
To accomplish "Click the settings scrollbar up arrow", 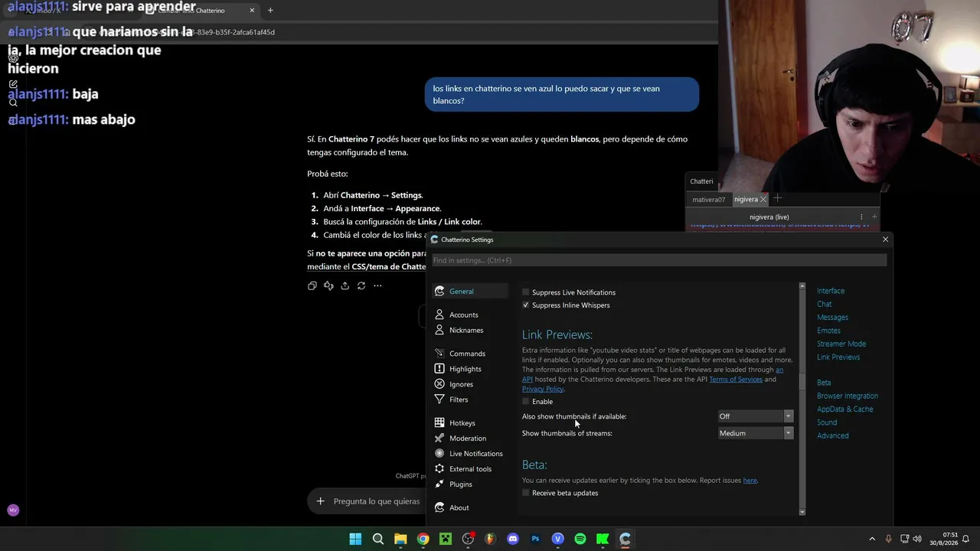I will [x=802, y=286].
